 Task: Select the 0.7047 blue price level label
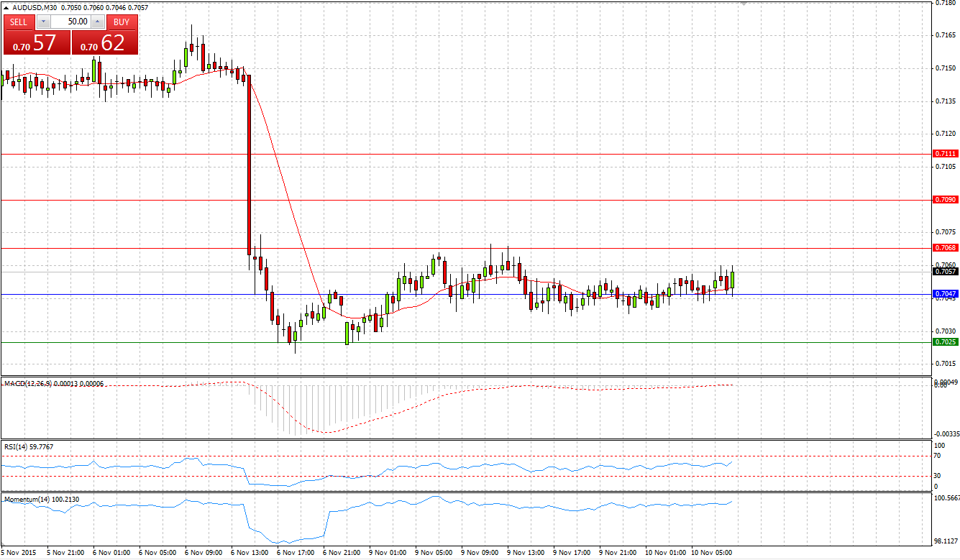945,294
